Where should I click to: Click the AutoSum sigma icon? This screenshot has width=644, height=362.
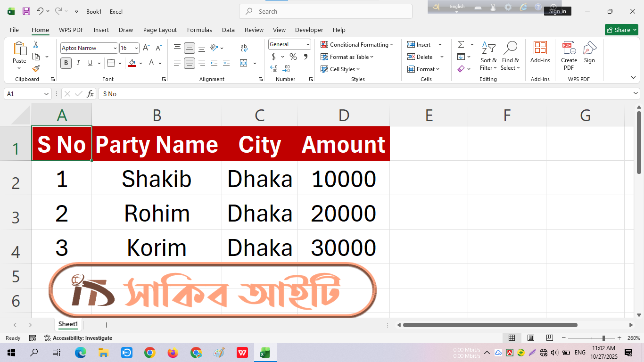[461, 44]
